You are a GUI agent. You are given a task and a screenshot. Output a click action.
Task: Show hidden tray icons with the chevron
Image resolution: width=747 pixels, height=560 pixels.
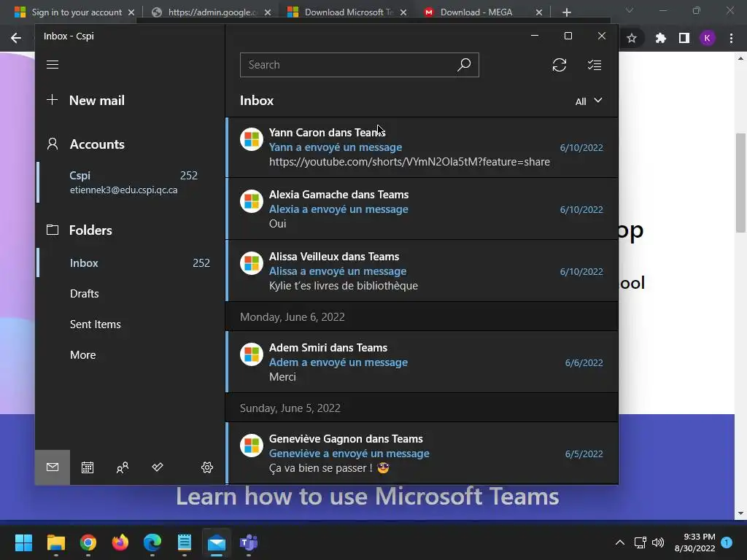point(620,542)
